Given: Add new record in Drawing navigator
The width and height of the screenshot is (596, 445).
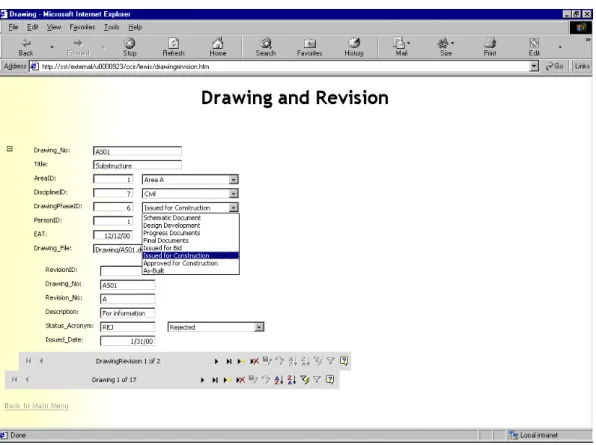Looking at the screenshot, I should pyautogui.click(x=227, y=380).
